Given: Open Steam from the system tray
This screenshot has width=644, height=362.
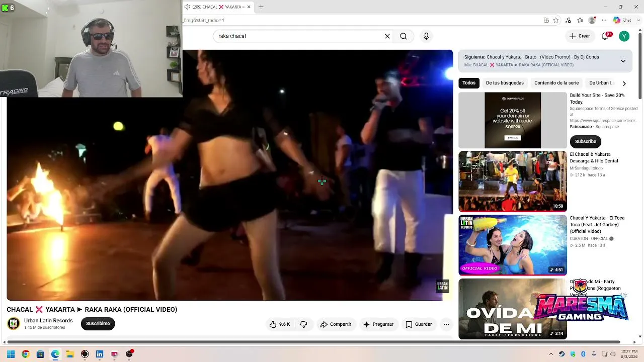Looking at the screenshot, I should 562,354.
